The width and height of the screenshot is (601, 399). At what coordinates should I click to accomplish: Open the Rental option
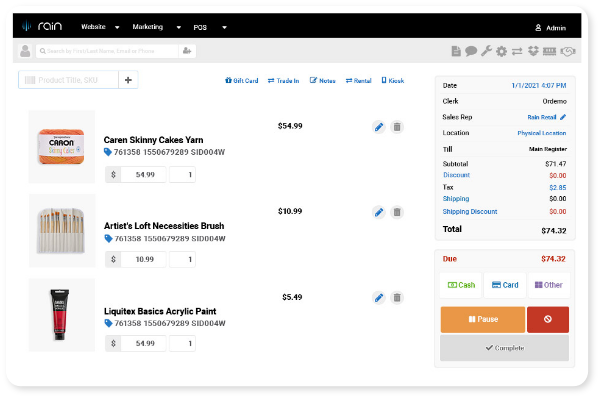click(358, 80)
